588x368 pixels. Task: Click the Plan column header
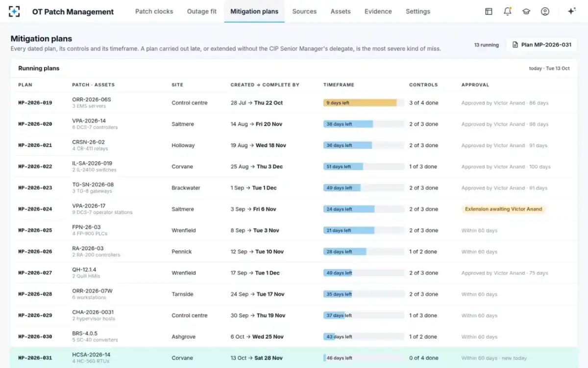[x=25, y=85]
